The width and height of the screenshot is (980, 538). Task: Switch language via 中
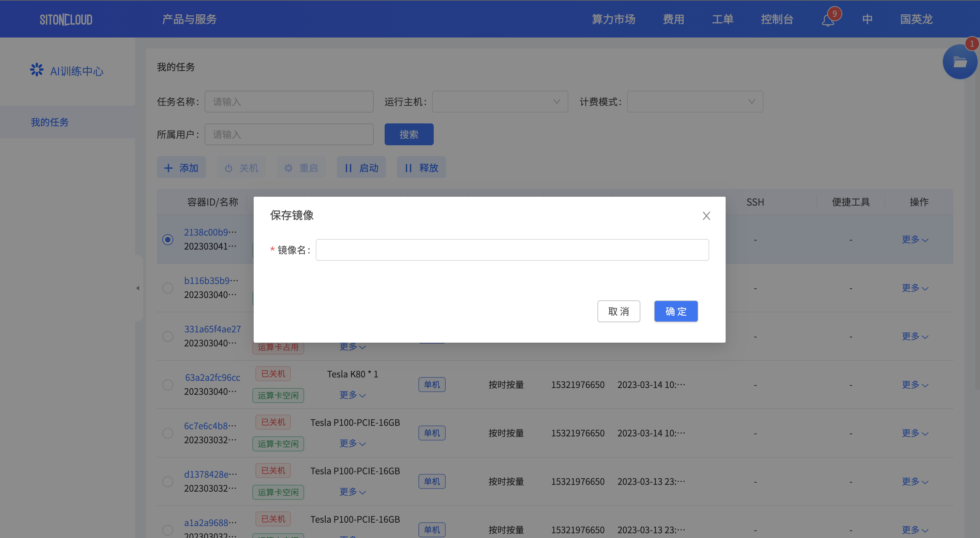point(867,19)
